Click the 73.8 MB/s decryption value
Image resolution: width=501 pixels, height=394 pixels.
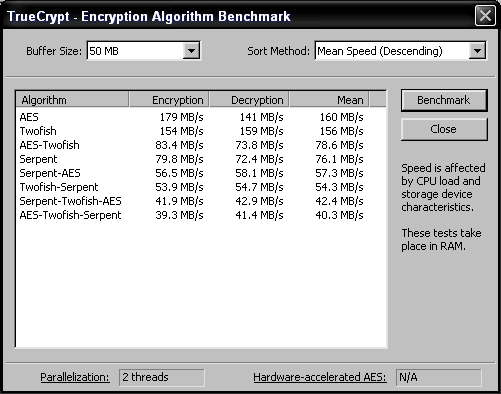(259, 145)
